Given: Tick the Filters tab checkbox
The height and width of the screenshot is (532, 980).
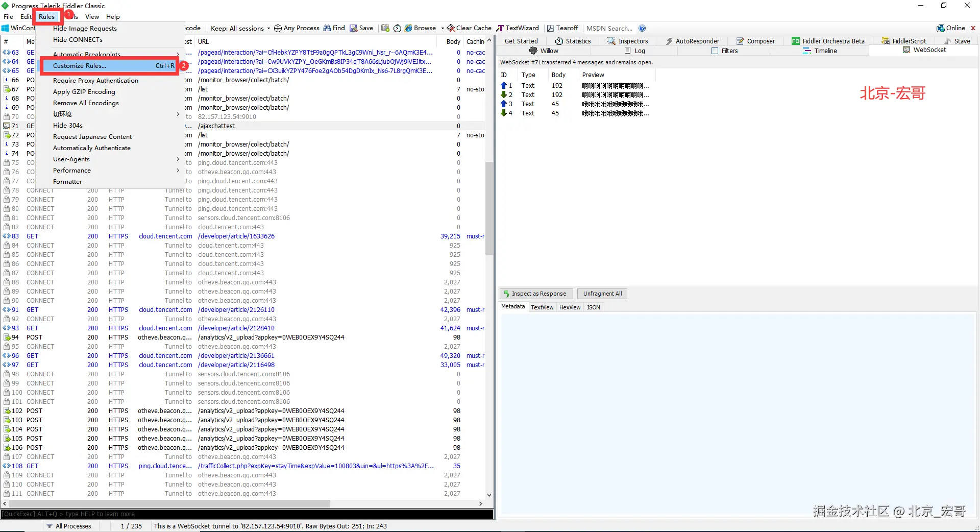Looking at the screenshot, I should tap(715, 51).
